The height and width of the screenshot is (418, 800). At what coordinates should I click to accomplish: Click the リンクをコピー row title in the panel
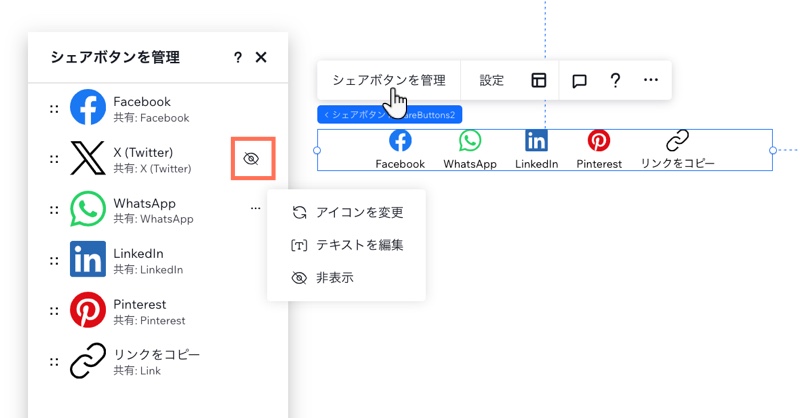[157, 354]
